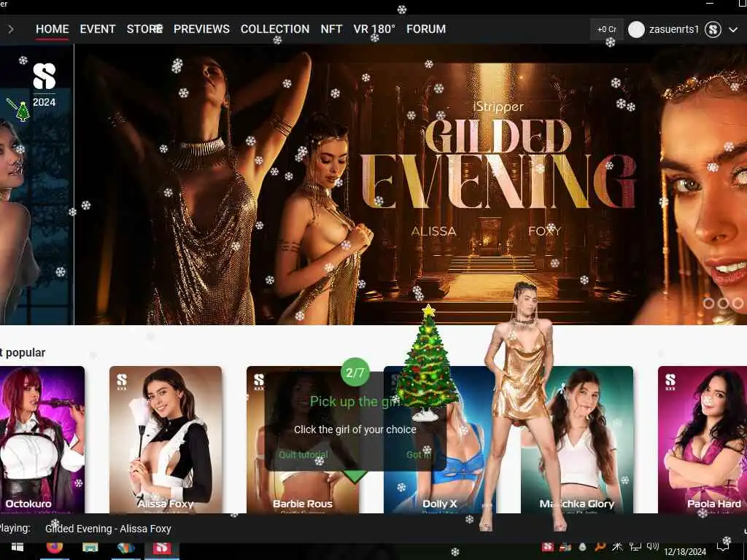Open the Windows Start menu
747x560 pixels.
point(18,547)
